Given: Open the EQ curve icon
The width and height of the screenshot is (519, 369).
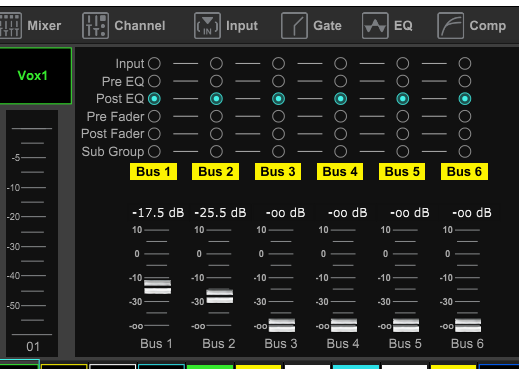Looking at the screenshot, I should point(375,26).
